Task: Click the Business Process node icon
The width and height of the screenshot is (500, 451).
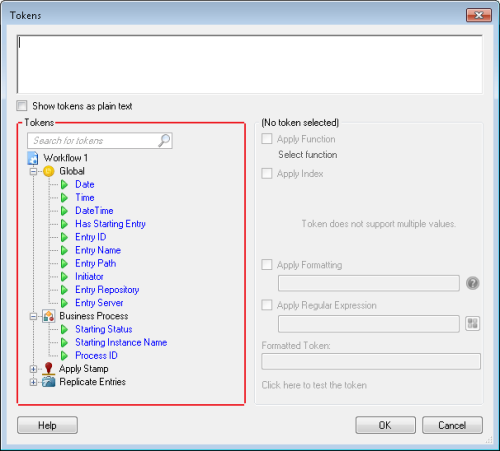Action: [49, 316]
